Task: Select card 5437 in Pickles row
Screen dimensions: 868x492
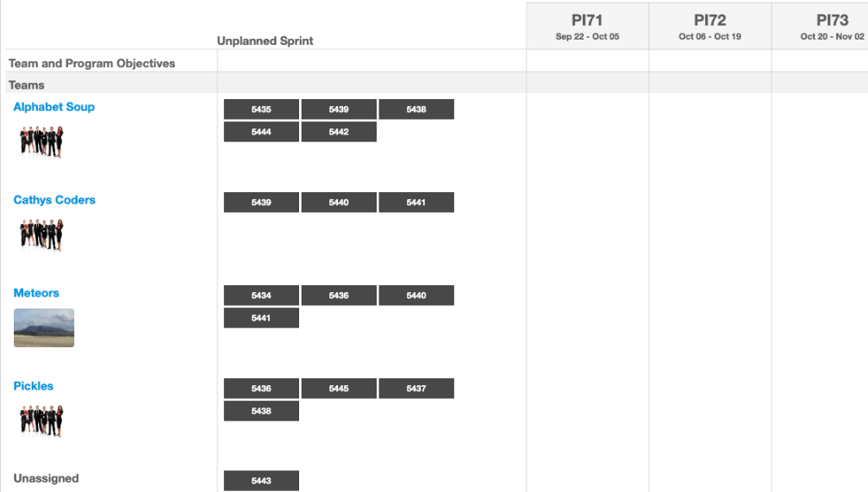Action: coord(416,388)
